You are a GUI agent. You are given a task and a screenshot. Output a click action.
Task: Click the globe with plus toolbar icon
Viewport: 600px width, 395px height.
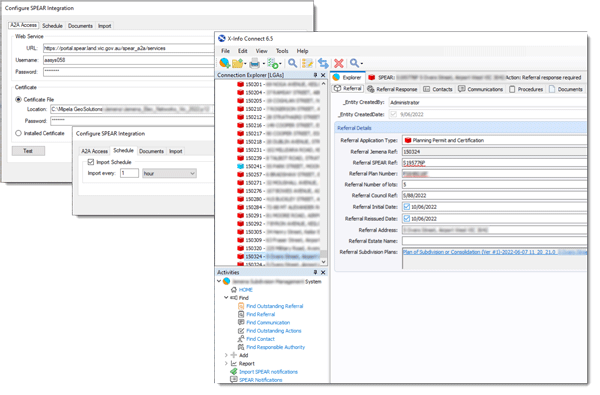pyautogui.click(x=225, y=63)
